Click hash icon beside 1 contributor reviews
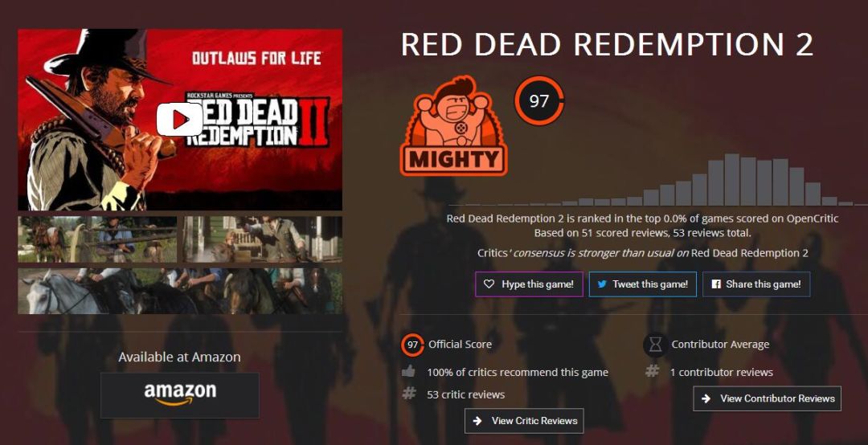The height and width of the screenshot is (445, 868). pos(652,371)
